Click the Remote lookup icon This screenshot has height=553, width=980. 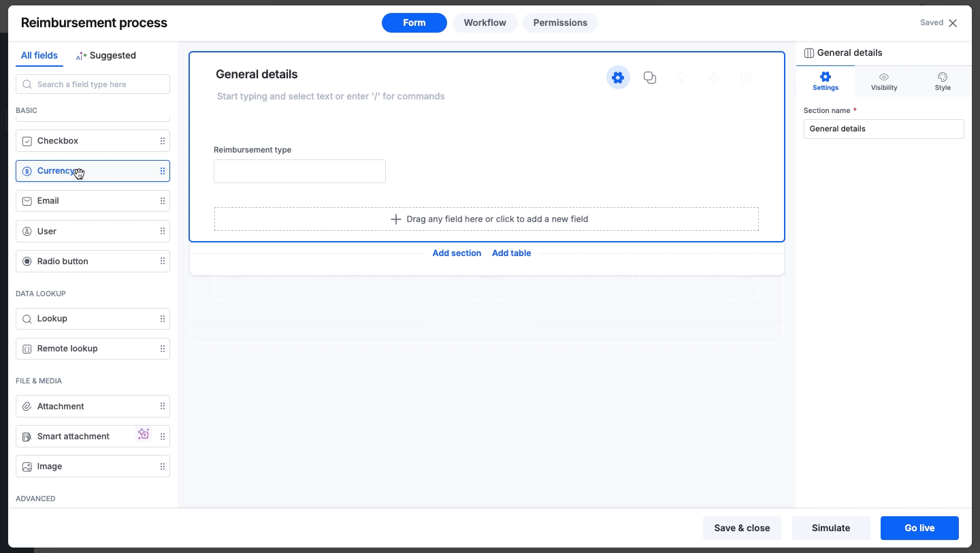click(x=27, y=349)
